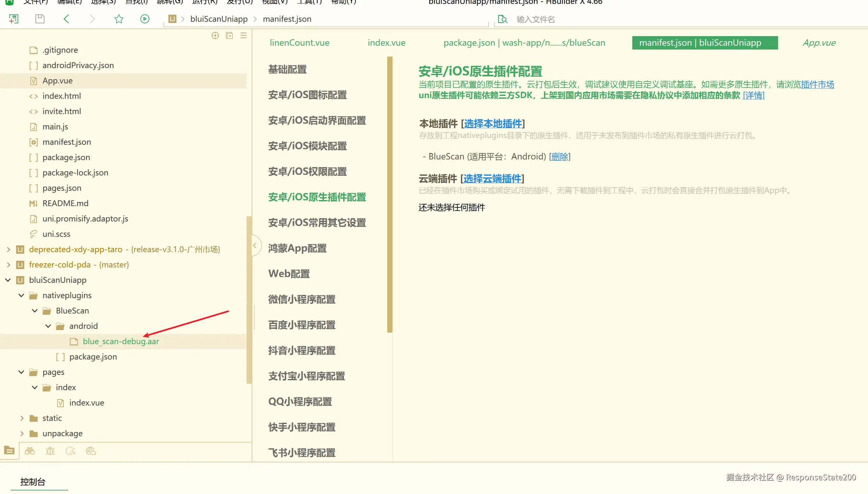The height and width of the screenshot is (494, 868).
Task: Click the 选择本地插件 link
Action: tap(493, 124)
